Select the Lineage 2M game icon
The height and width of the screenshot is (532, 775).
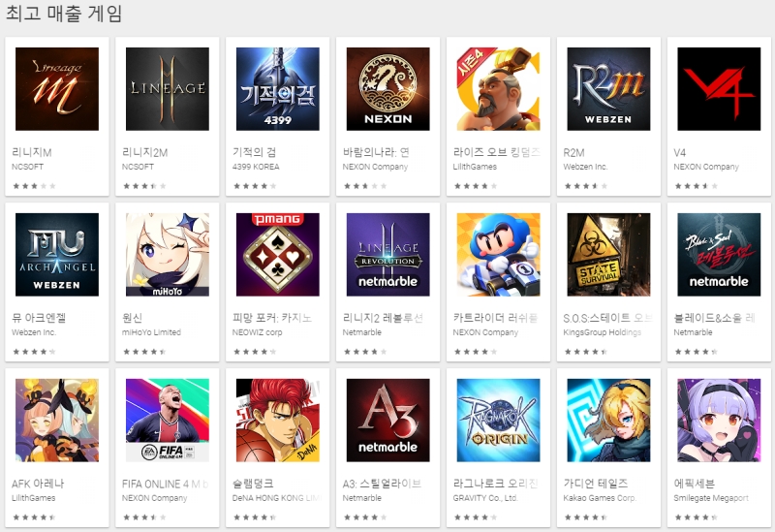click(168, 89)
